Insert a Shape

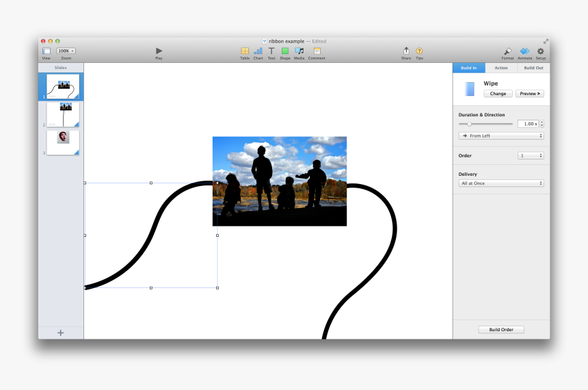click(285, 51)
